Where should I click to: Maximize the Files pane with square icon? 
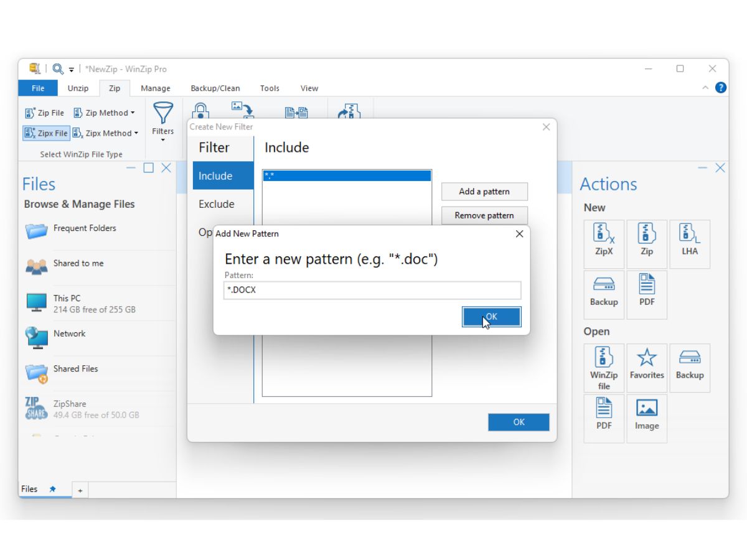click(148, 168)
